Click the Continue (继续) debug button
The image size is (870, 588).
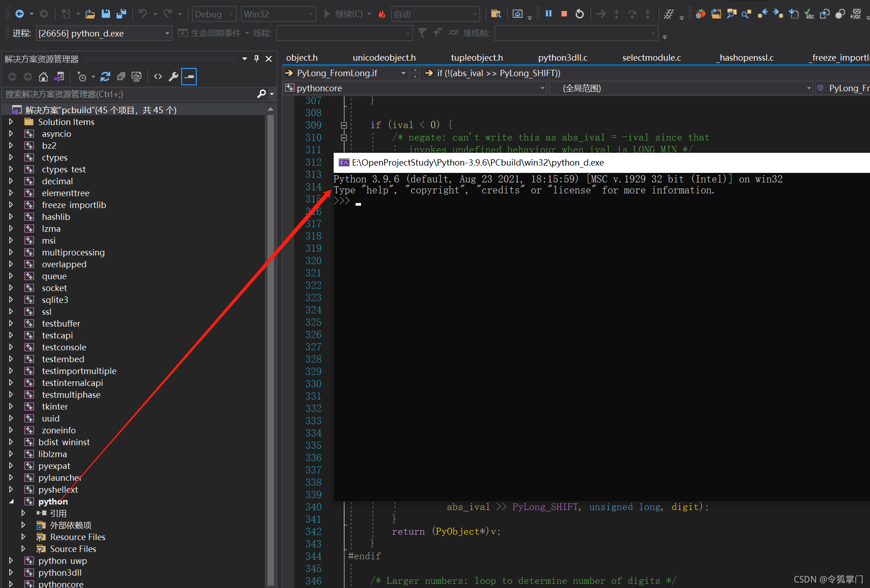(344, 14)
